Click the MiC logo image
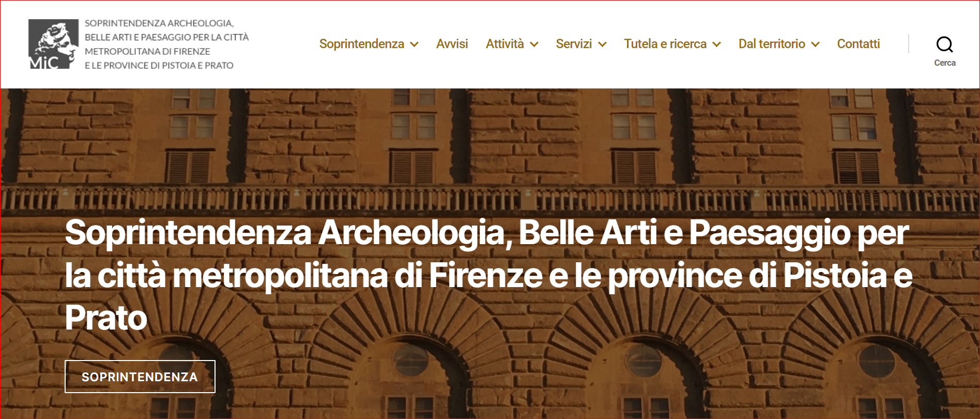 [x=53, y=44]
